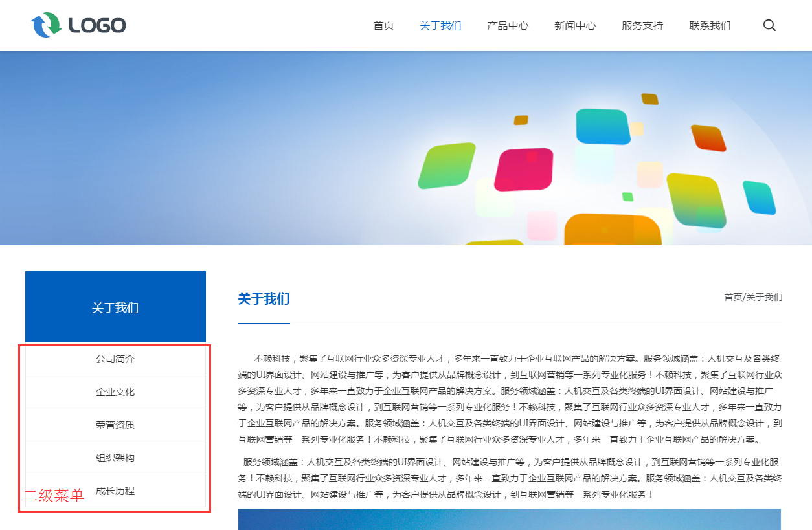
Task: Click the LOGO icon in the header
Action: click(x=78, y=25)
